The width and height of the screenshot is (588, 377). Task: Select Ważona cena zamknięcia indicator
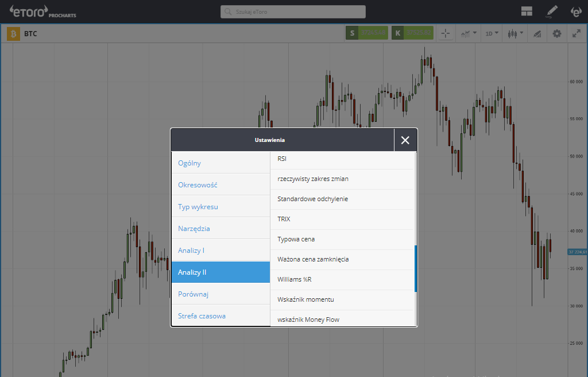(x=342, y=259)
